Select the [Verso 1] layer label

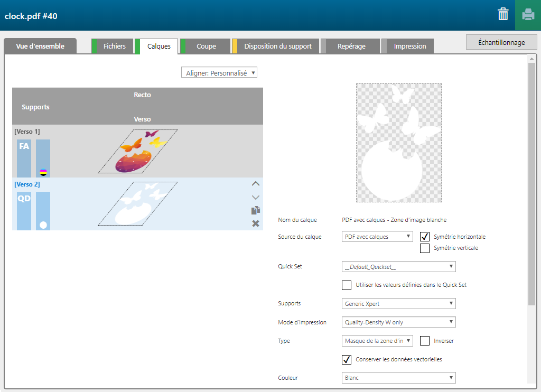(x=27, y=132)
